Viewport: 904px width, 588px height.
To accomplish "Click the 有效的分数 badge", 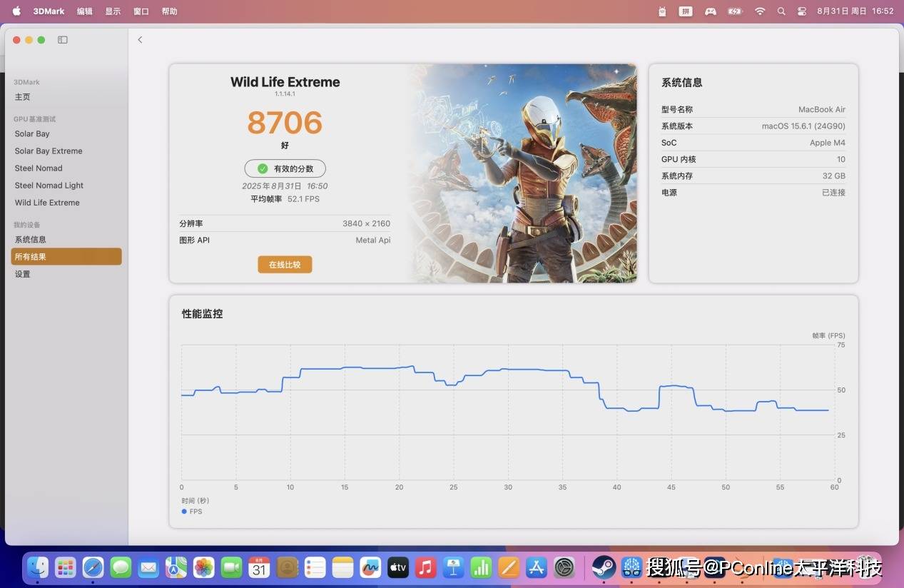I will click(285, 168).
